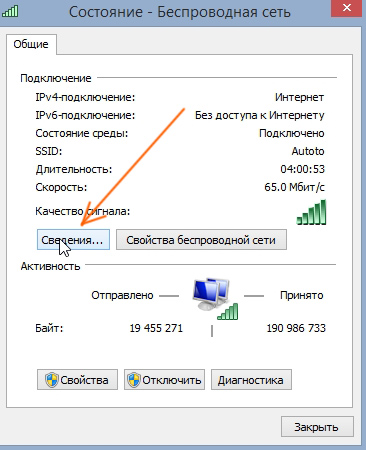Click the SSID: label
This screenshot has width=366, height=450.
(49, 151)
